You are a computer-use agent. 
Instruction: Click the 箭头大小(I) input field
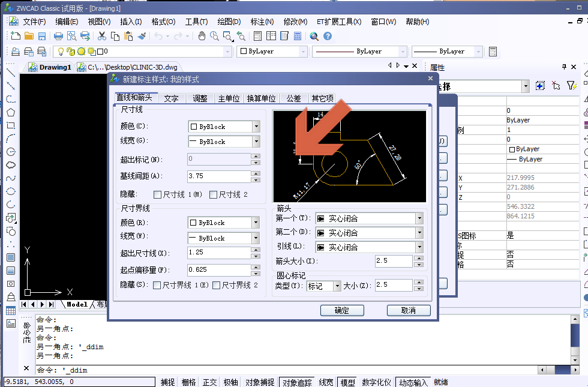[x=393, y=260]
